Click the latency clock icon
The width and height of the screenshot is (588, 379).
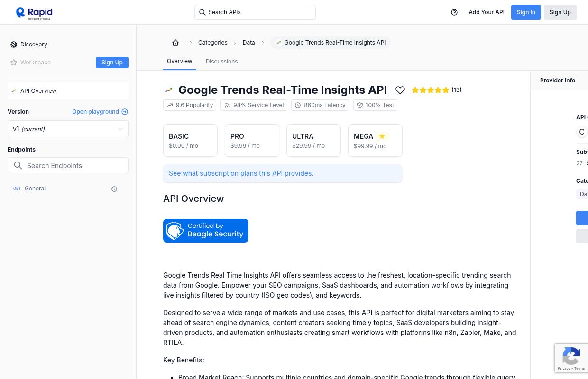(x=298, y=105)
